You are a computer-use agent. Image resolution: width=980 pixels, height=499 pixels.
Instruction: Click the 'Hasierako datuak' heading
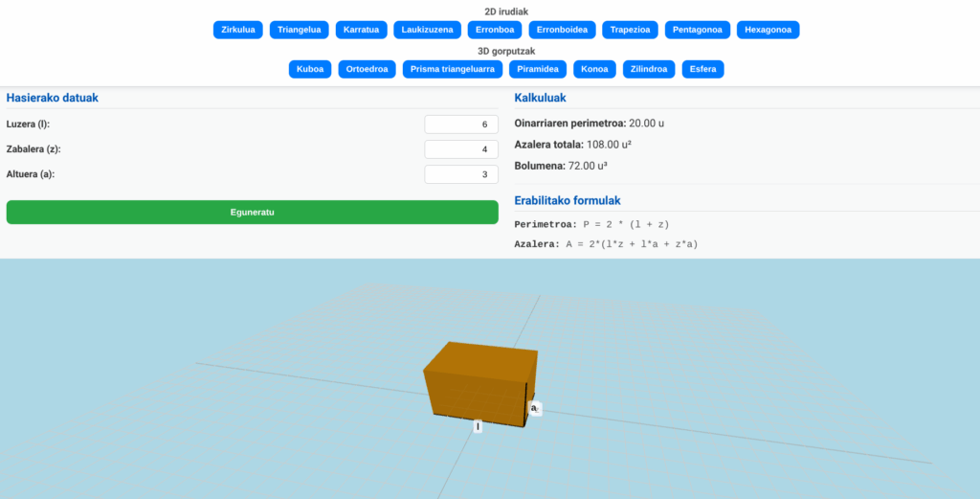pos(52,98)
